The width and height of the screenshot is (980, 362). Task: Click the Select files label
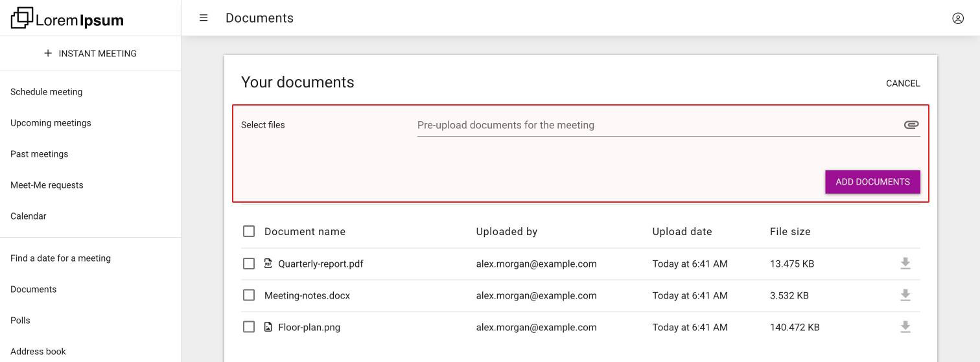pos(262,125)
